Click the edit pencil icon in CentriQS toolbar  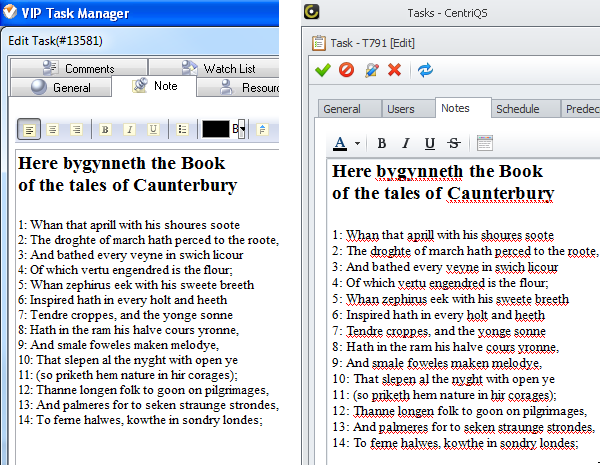371,70
